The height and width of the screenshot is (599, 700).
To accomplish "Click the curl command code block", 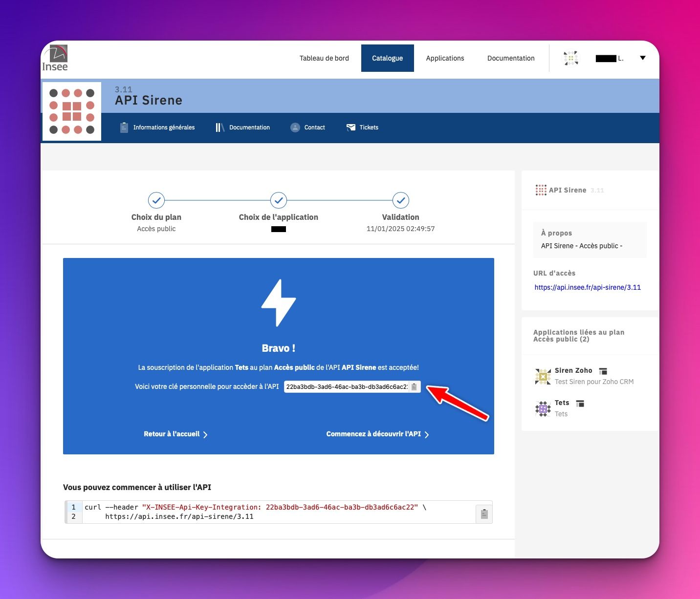I will pyautogui.click(x=279, y=512).
